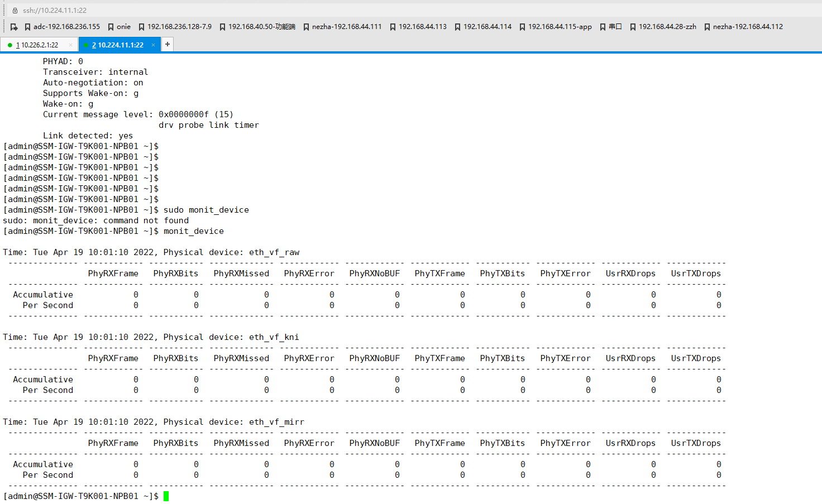
Task: Open the adc-192.168.236.155 session bookmark
Action: point(62,27)
